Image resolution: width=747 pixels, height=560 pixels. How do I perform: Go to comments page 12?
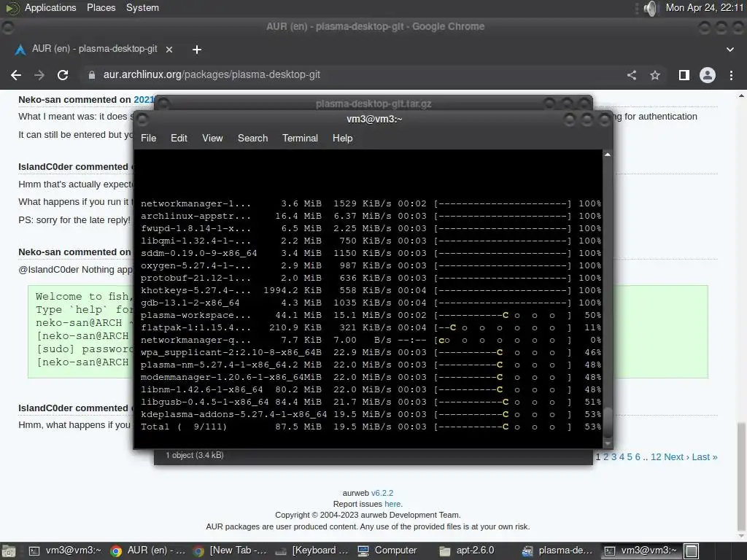pyautogui.click(x=656, y=457)
